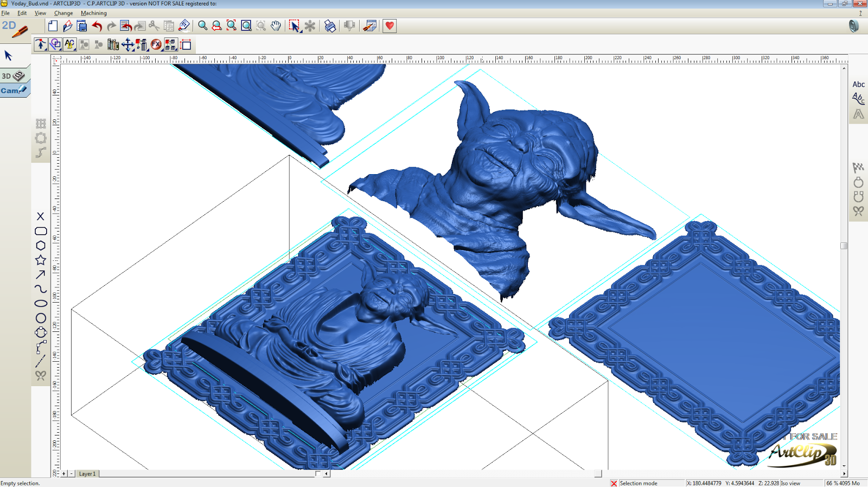Image resolution: width=868 pixels, height=487 pixels.
Task: Choose the S-curve spline tool
Action: pos(41,289)
